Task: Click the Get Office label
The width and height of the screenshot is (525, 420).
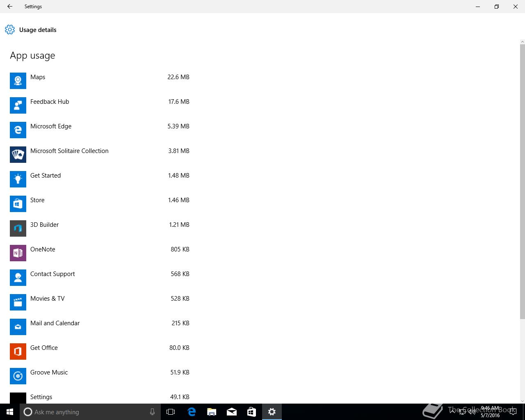Action: pyautogui.click(x=44, y=348)
